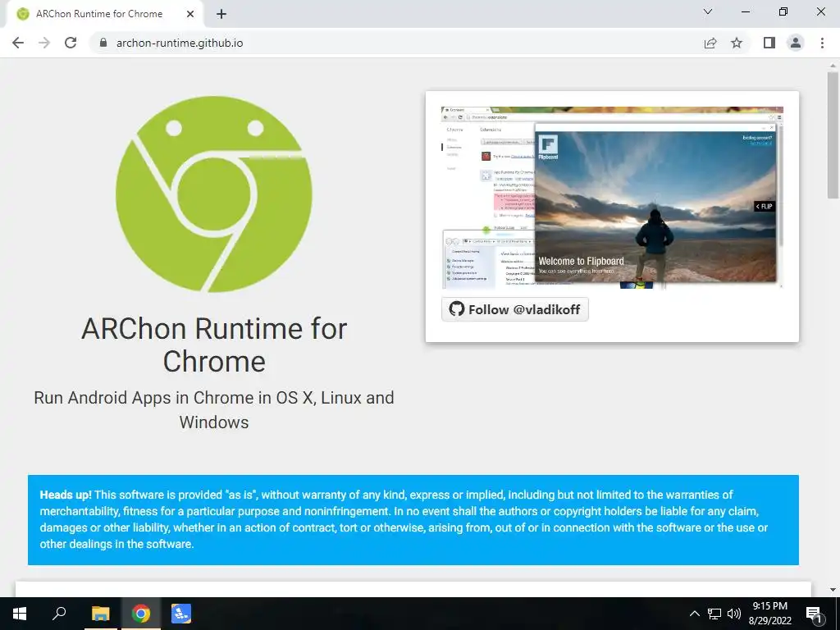Reload the ARChon page

pos(71,43)
